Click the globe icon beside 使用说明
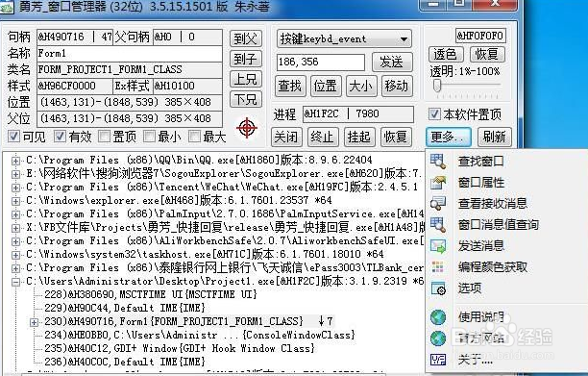The width and height of the screenshot is (588, 376). (437, 317)
